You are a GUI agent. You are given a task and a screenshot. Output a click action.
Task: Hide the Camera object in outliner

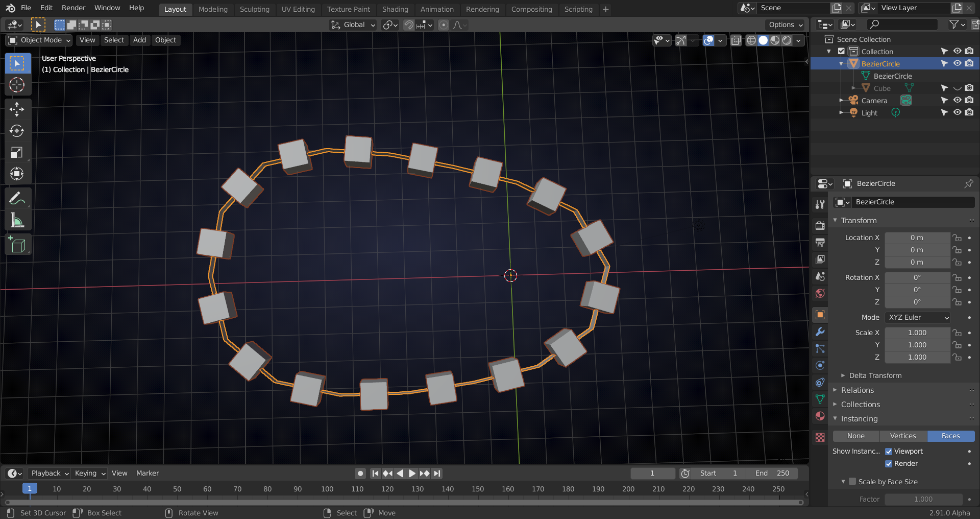tap(957, 101)
